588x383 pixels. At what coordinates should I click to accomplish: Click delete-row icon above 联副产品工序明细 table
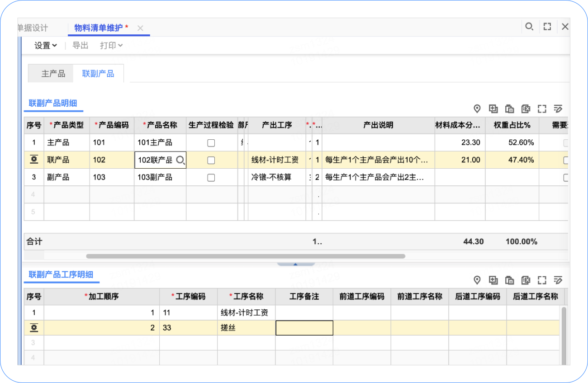click(x=526, y=280)
